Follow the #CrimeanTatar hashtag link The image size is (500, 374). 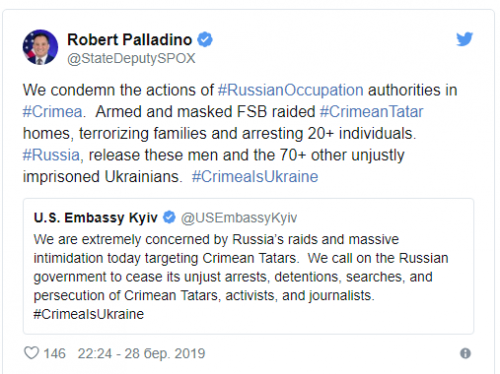tap(371, 112)
